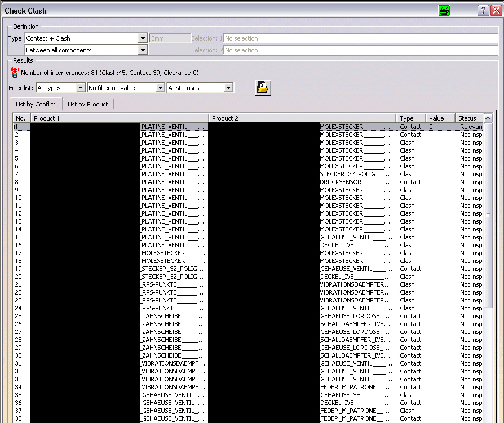Sort by the Product 1 column header
The height and width of the screenshot is (423, 504).
pos(120,118)
